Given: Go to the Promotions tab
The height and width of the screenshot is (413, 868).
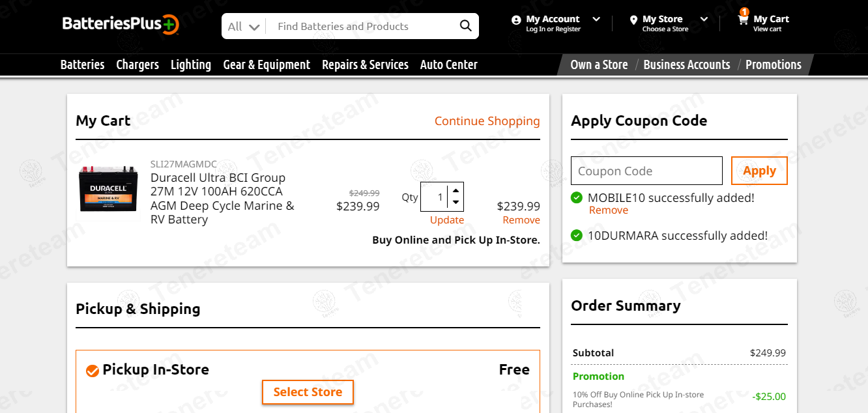Looking at the screenshot, I should coord(773,64).
